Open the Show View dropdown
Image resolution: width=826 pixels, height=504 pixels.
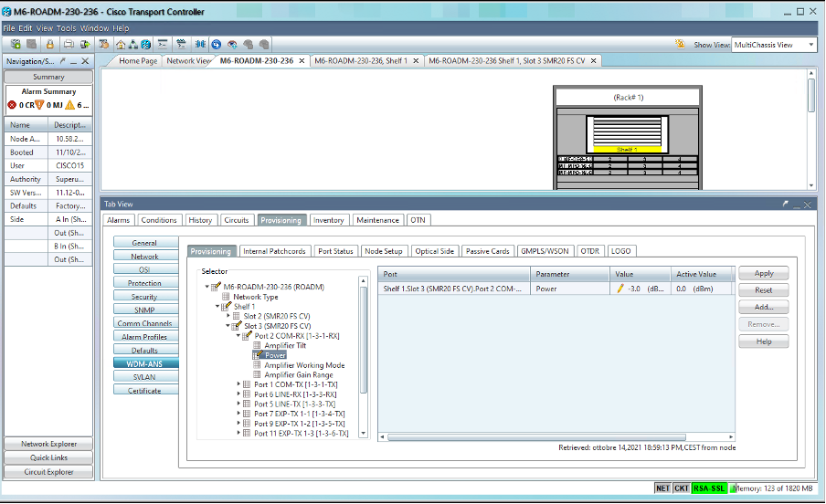click(811, 45)
